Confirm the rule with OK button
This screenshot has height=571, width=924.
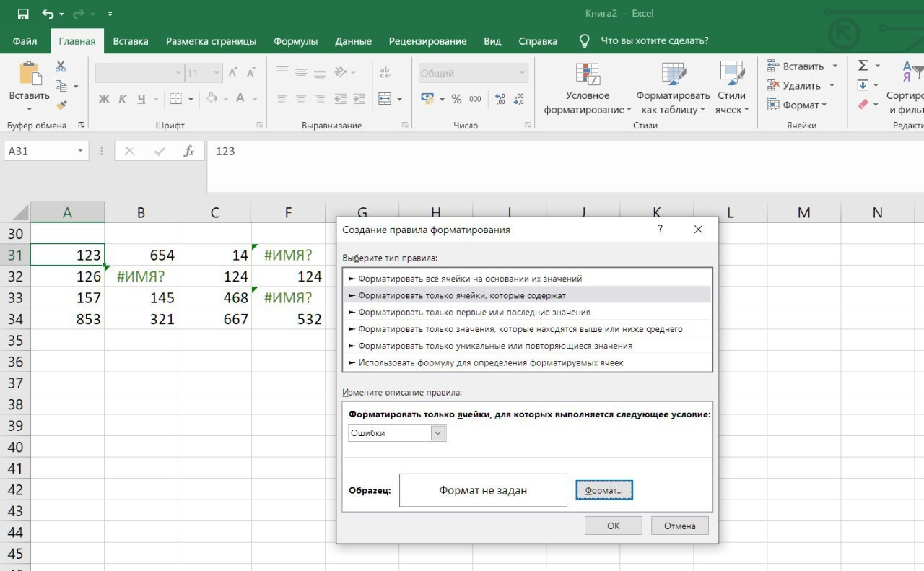coord(613,526)
